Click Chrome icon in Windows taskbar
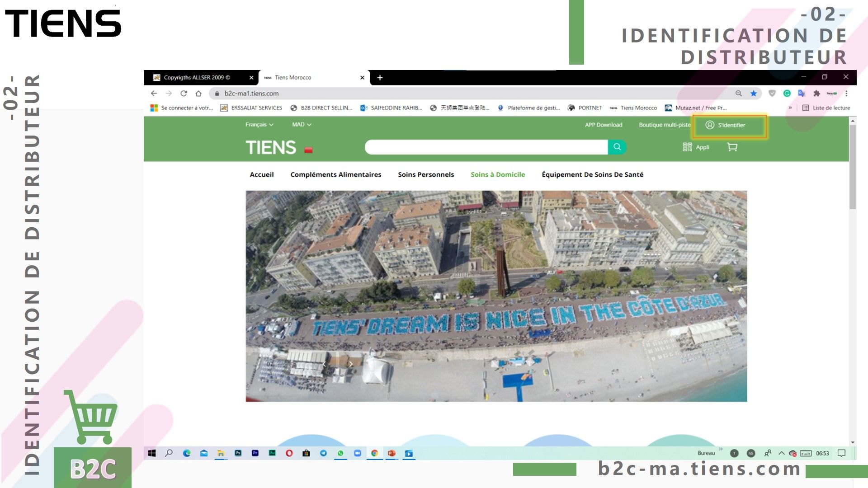Viewport: 868px width, 488px height. [x=374, y=453]
